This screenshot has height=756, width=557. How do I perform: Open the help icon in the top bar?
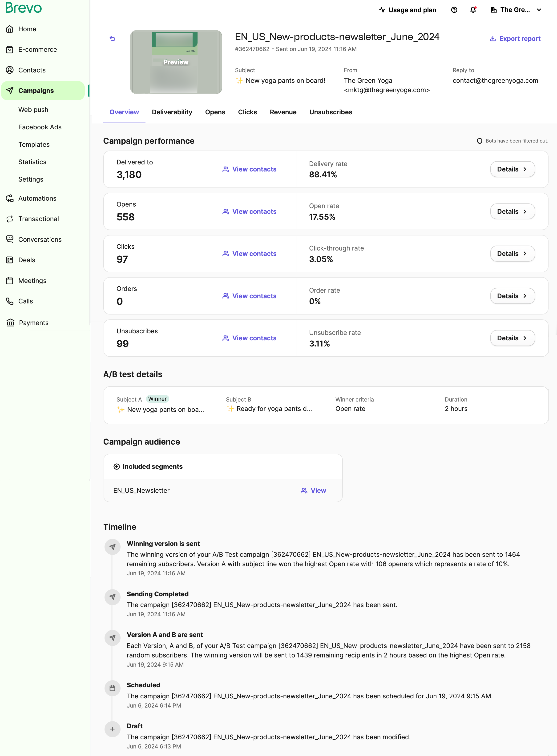[x=454, y=10]
